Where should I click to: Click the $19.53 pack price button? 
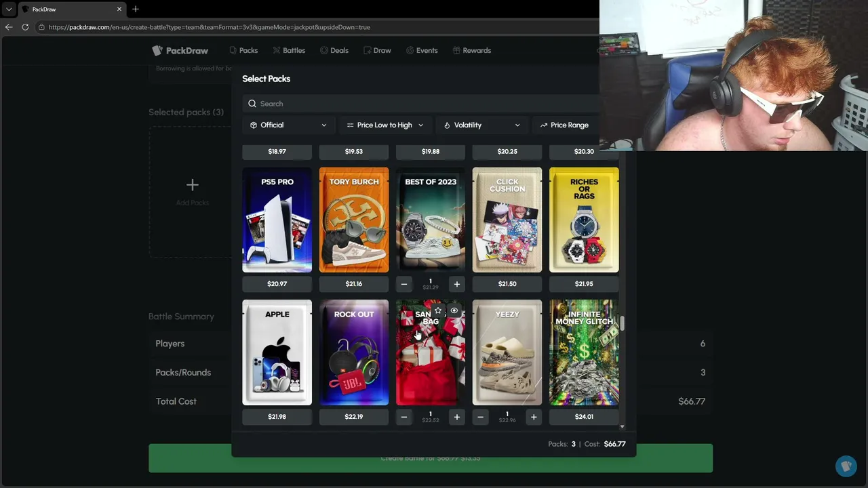[353, 151]
